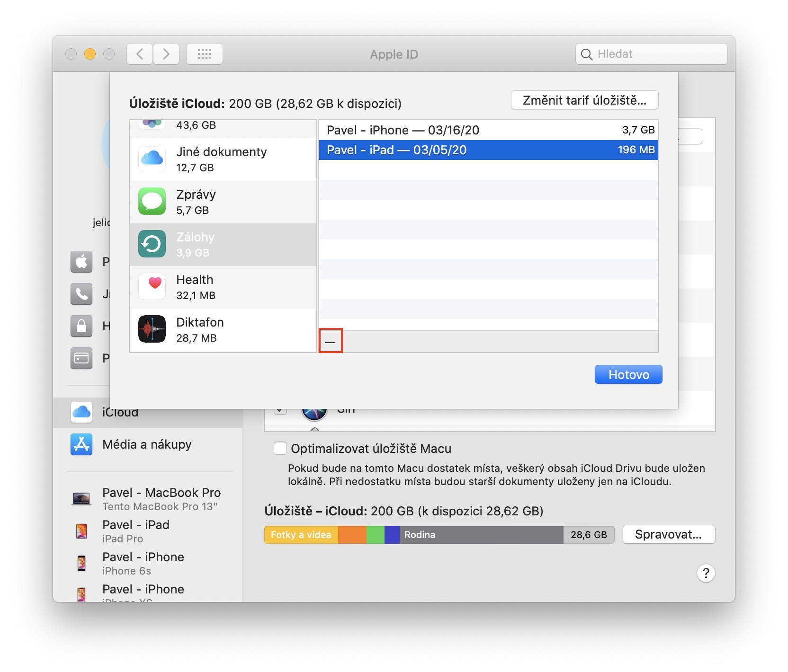This screenshot has width=788, height=672.
Task: Click the search magnifier icon
Action: 586,54
